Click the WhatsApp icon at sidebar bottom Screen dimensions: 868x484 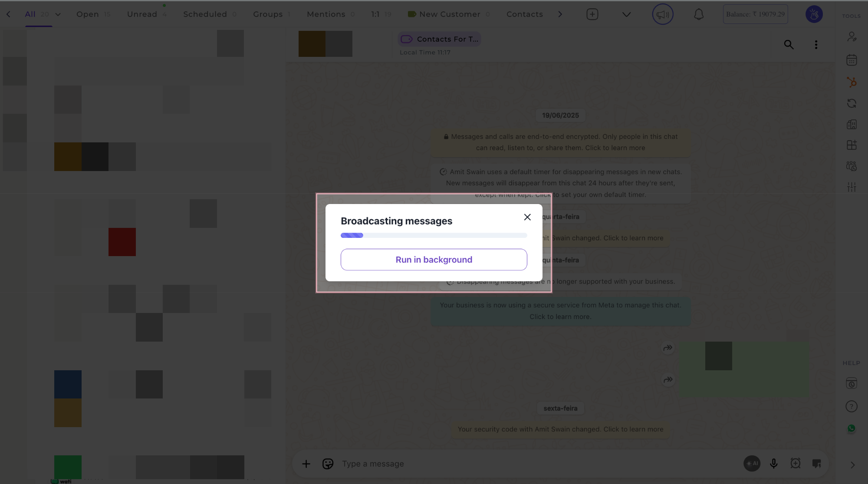(x=851, y=429)
